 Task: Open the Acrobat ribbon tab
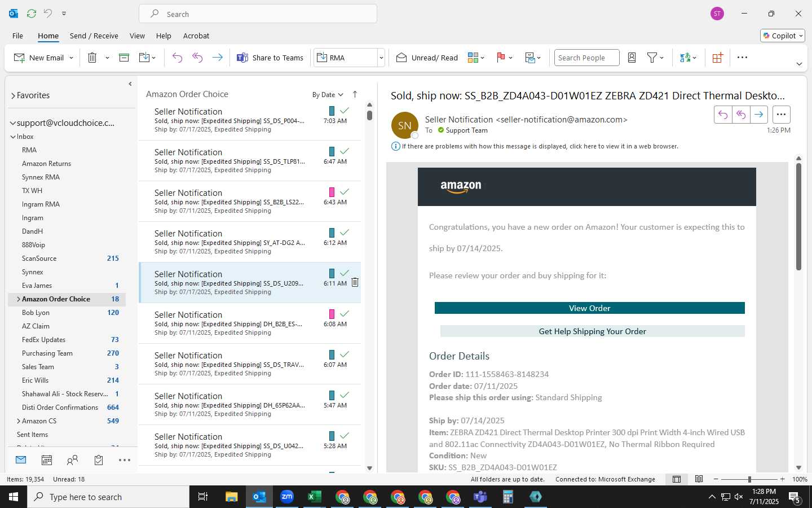(196, 36)
